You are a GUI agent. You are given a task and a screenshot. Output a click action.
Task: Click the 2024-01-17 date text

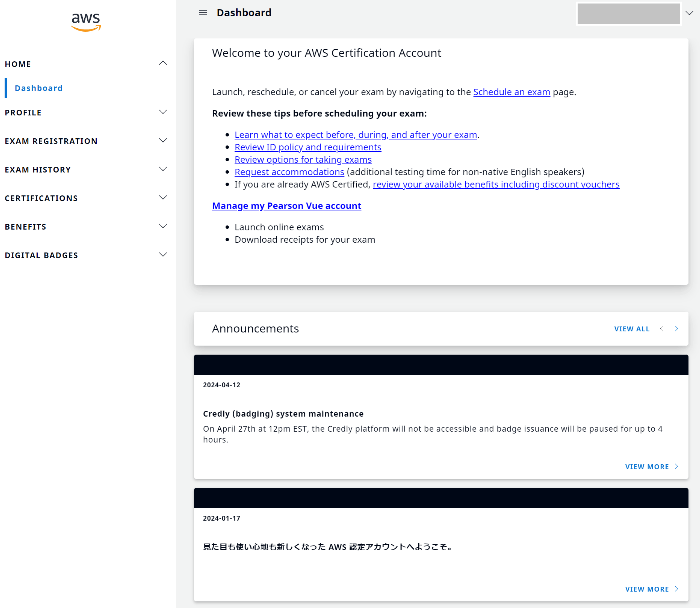222,518
